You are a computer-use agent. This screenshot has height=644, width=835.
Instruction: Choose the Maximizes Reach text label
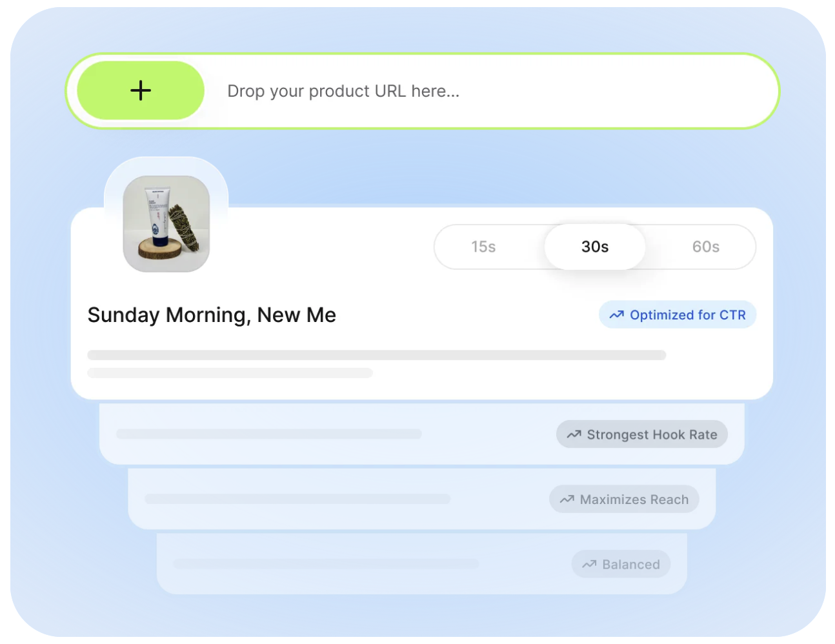pyautogui.click(x=634, y=499)
